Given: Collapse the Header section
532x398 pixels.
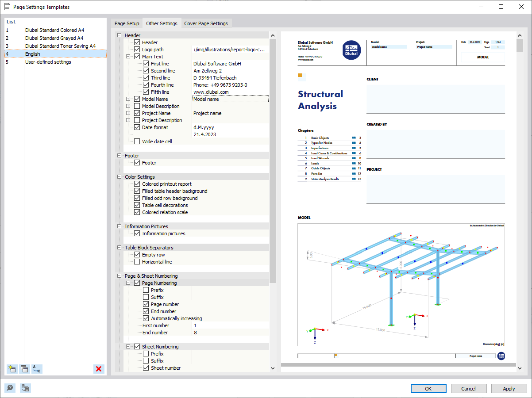Looking at the screenshot, I should coord(119,35).
